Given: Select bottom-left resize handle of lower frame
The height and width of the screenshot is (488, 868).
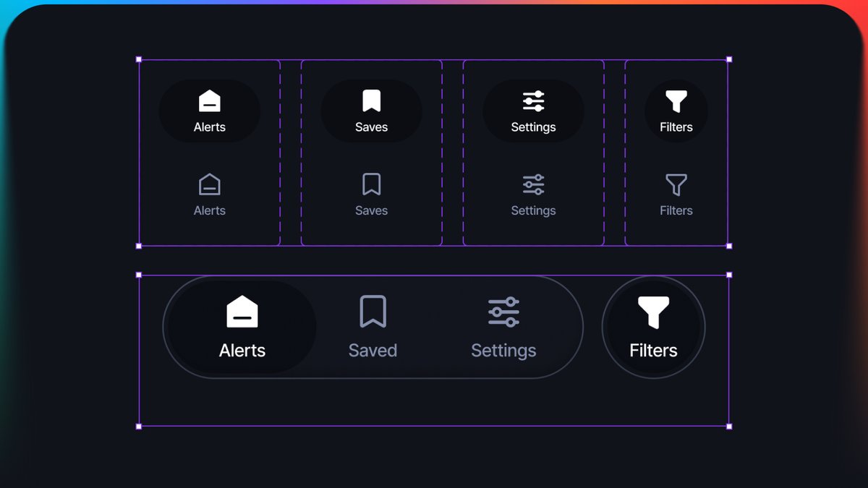Looking at the screenshot, I should pyautogui.click(x=139, y=427).
